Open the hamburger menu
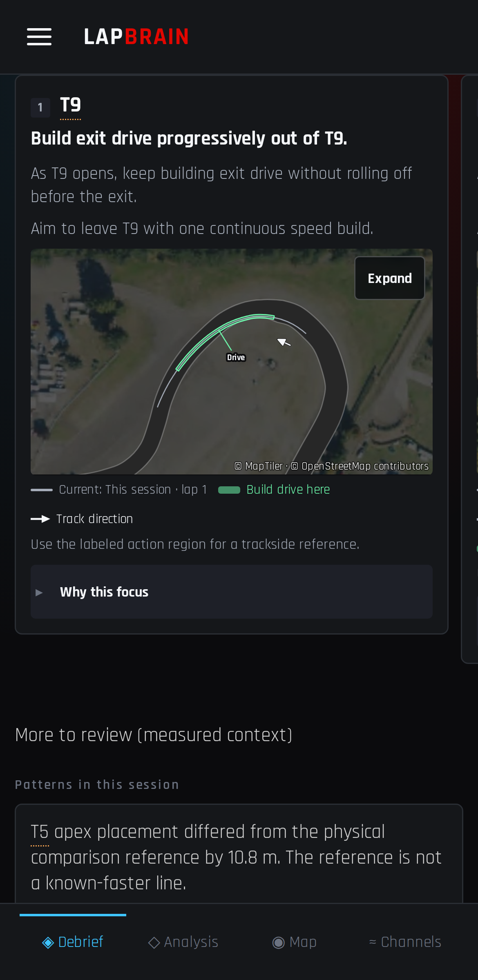 pyautogui.click(x=39, y=37)
